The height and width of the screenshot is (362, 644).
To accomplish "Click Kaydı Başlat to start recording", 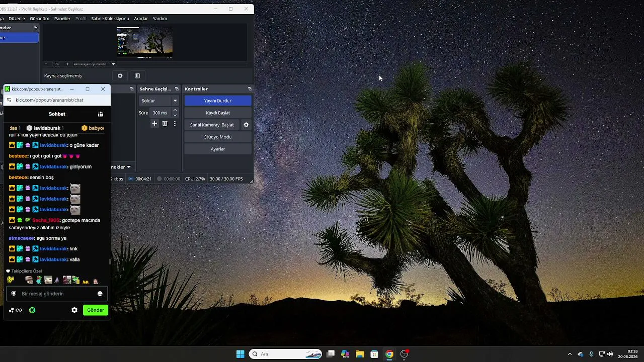I will [x=218, y=113].
